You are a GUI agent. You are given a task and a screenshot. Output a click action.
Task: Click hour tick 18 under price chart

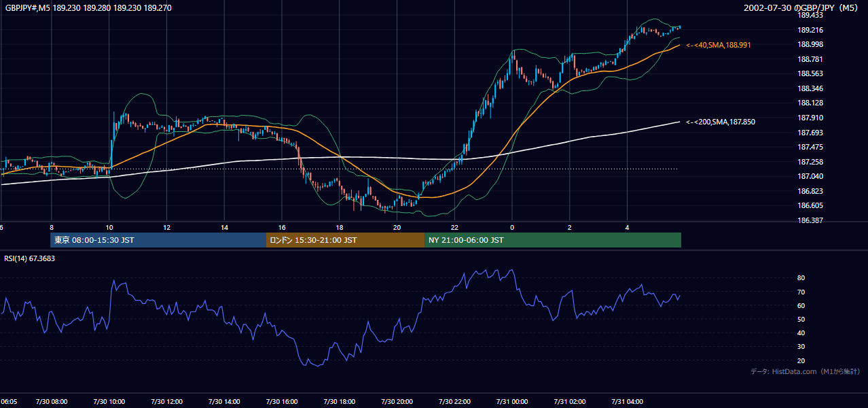pos(340,227)
